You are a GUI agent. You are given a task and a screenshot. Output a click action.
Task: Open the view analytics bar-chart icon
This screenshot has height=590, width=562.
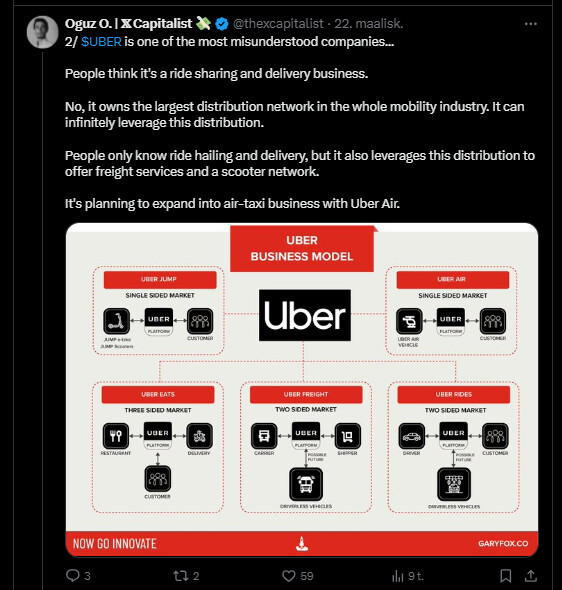tap(397, 576)
